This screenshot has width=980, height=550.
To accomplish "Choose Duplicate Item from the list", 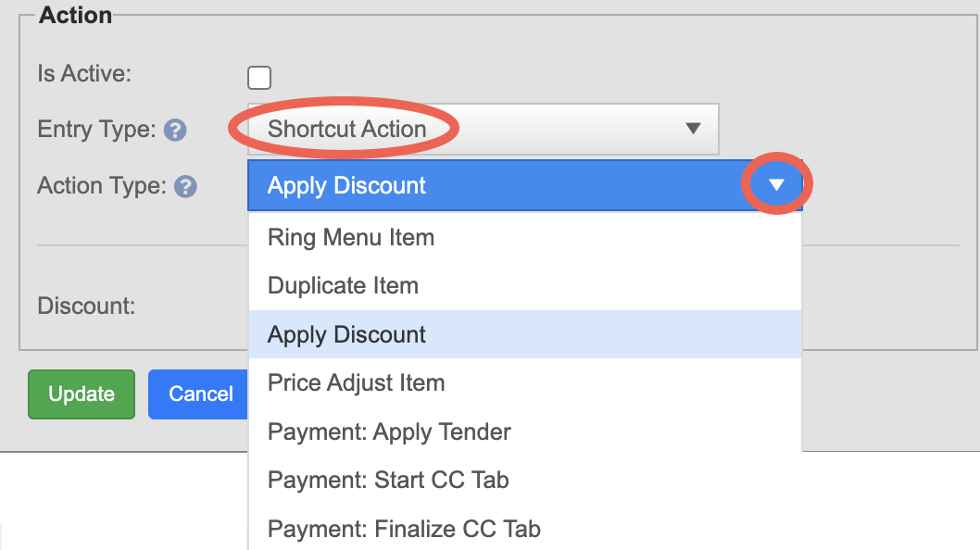I will click(x=343, y=286).
